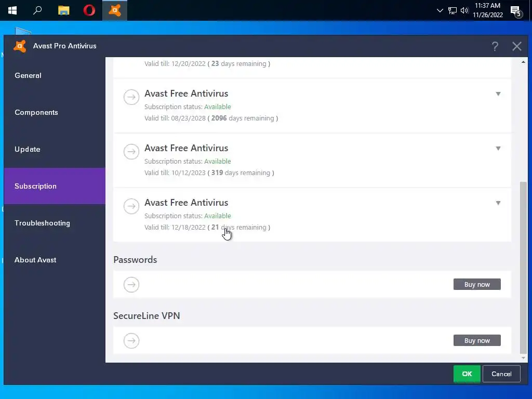Show hidden system tray icons
Screen dimensions: 532x399
click(440, 10)
